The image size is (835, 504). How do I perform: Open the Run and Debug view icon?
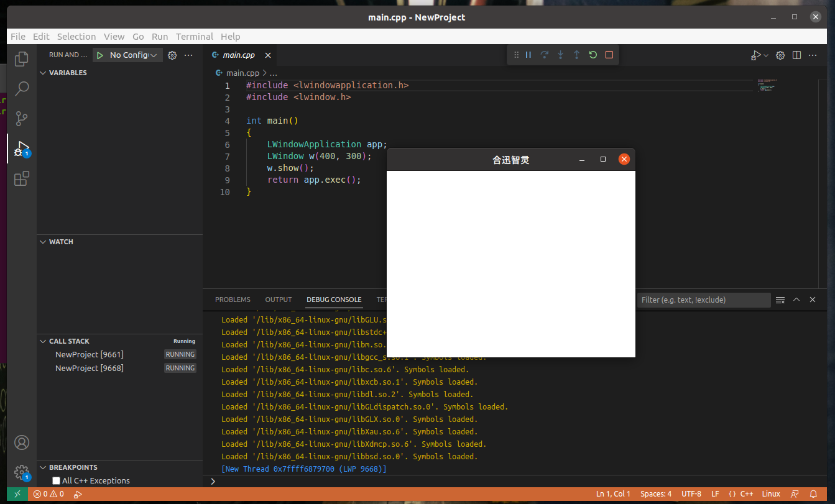click(22, 149)
